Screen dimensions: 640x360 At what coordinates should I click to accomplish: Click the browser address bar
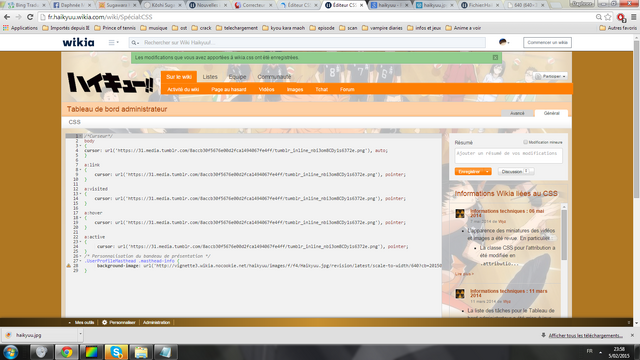tap(318, 17)
